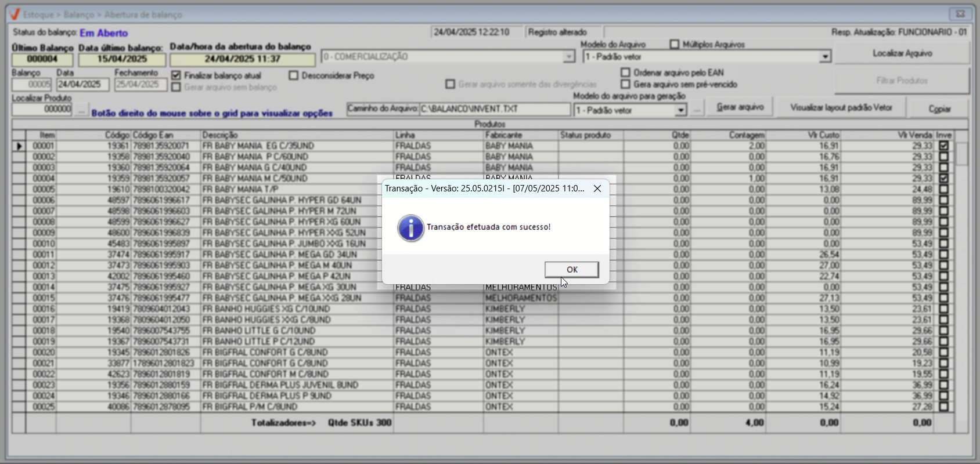Click the Contagem column header
This screenshot has height=464, width=980.
(x=729, y=135)
